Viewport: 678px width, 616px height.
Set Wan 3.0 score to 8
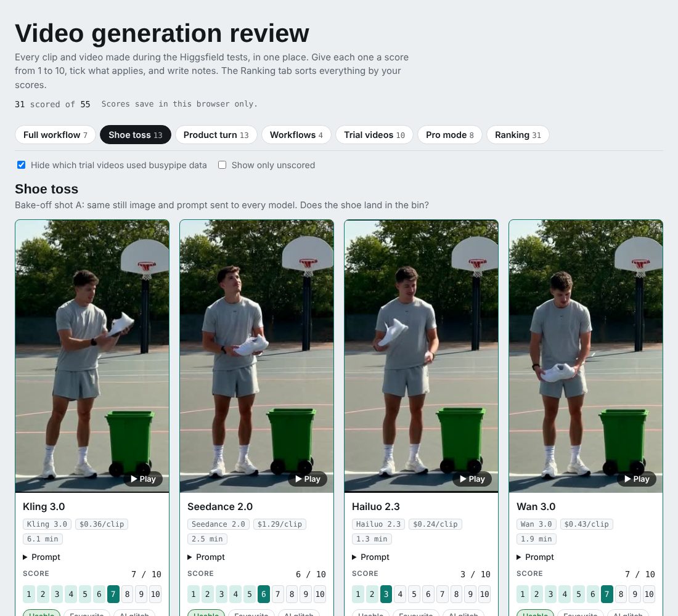(x=621, y=594)
